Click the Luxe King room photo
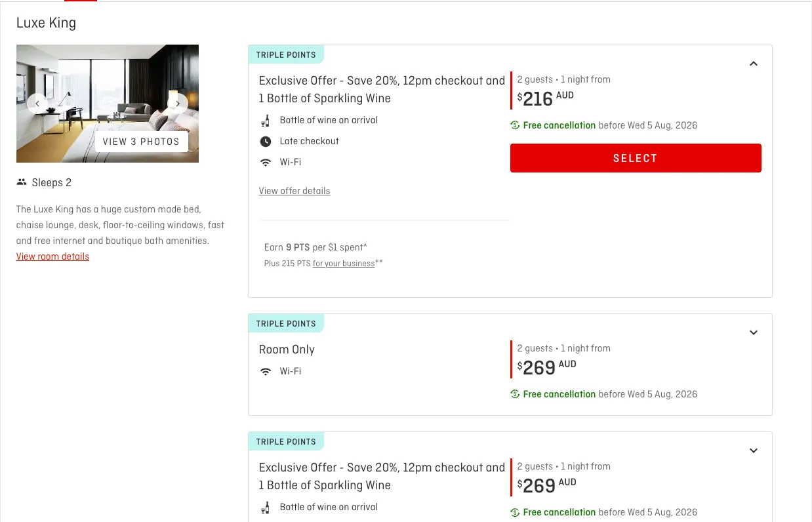812x522 pixels. point(108,72)
